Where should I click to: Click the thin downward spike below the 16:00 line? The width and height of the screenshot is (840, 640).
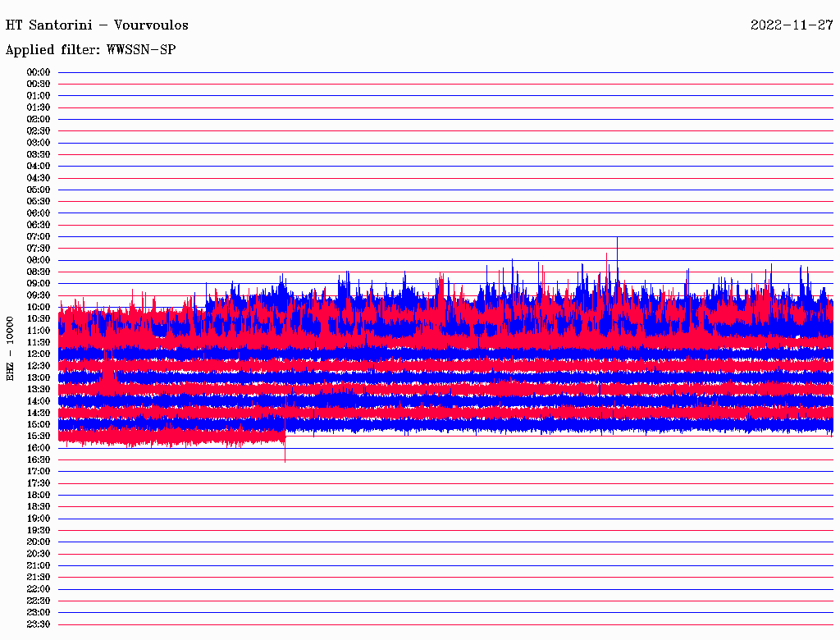(x=285, y=455)
